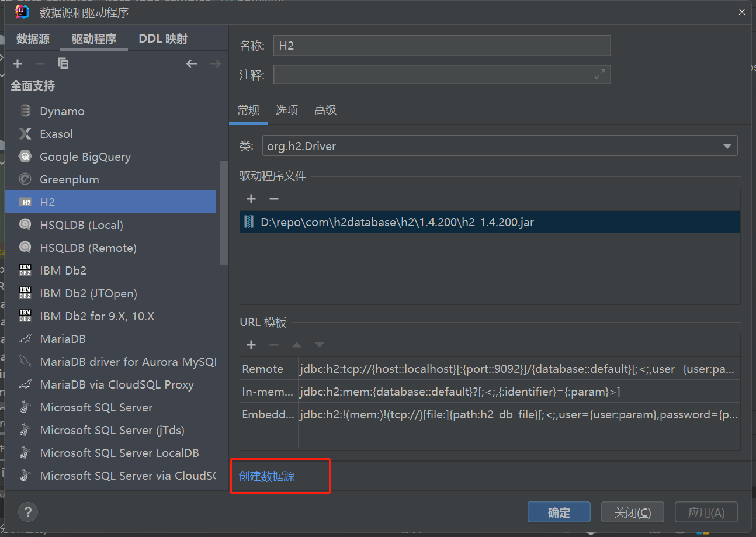Switch to the 数据源 tab
The height and width of the screenshot is (537, 756).
[33, 39]
